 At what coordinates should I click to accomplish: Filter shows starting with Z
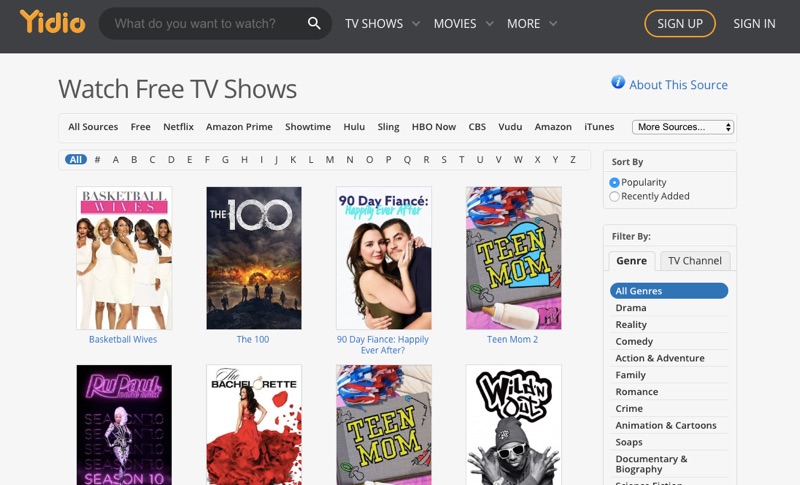[x=573, y=160]
